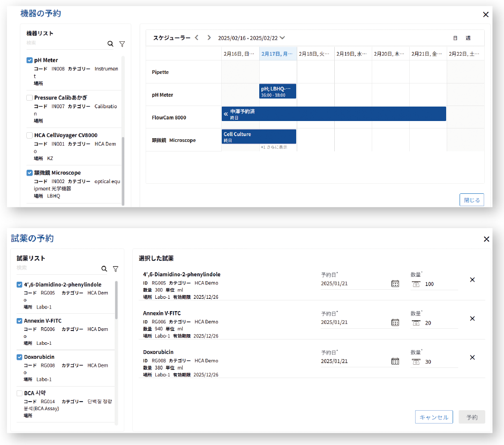Check the HCA CellVoyager CV8000 checkbox

click(29, 135)
